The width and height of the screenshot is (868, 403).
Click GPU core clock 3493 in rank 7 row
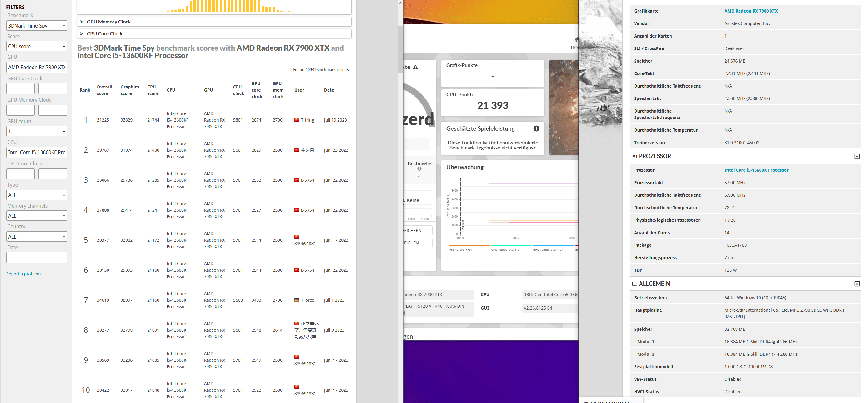click(256, 300)
